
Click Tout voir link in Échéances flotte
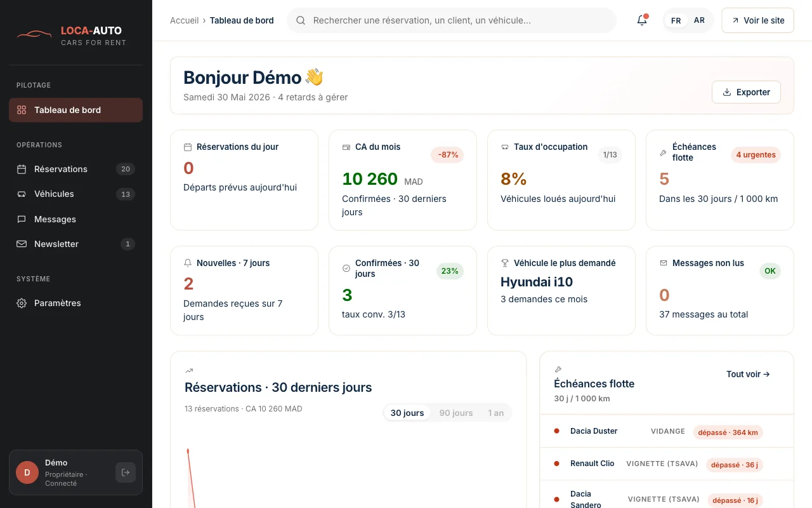748,374
